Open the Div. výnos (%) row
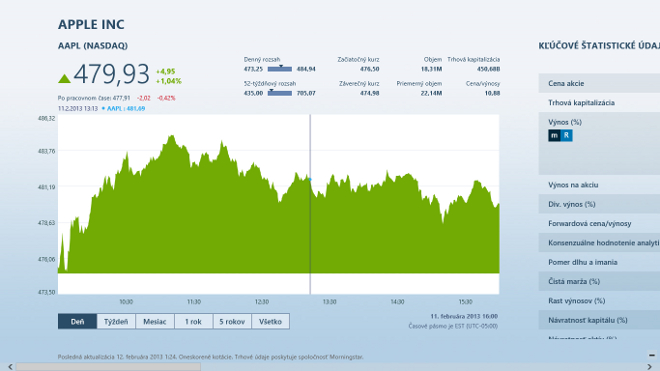The height and width of the screenshot is (371, 660). (599, 204)
